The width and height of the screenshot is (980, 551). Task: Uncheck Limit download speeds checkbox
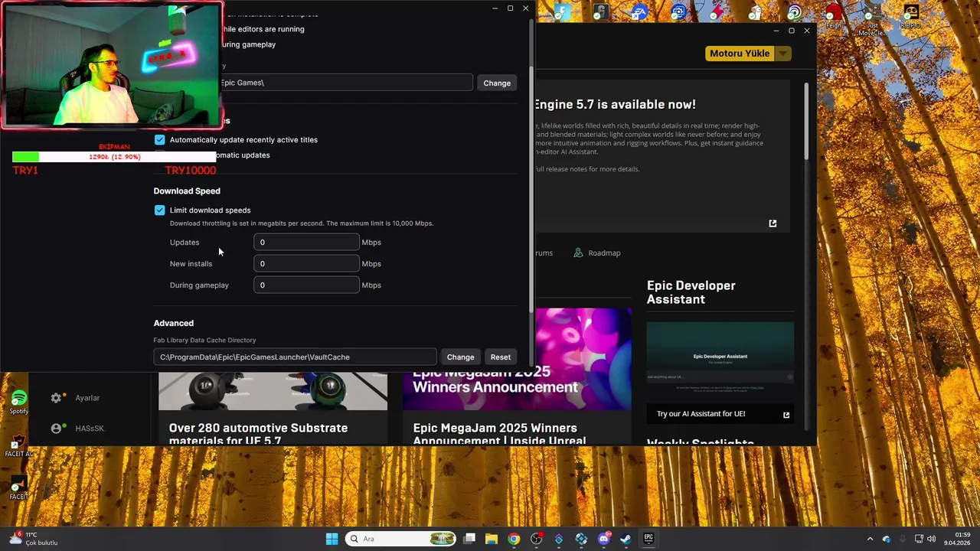[159, 210]
